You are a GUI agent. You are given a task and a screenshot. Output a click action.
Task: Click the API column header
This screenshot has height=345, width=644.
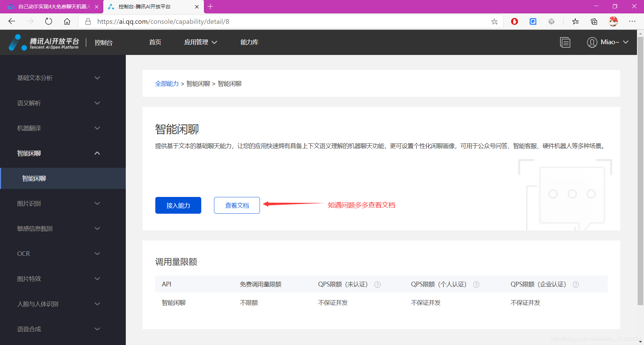(166, 284)
